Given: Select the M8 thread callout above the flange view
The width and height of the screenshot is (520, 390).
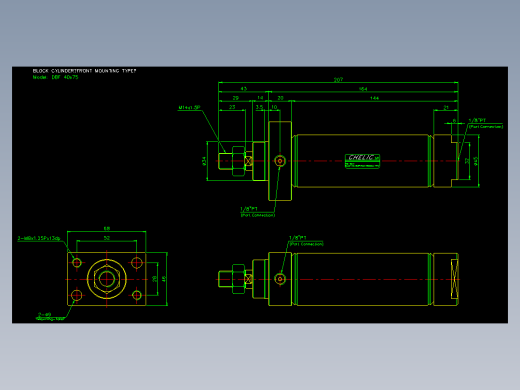Looking at the screenshot, I should pyautogui.click(x=39, y=238).
